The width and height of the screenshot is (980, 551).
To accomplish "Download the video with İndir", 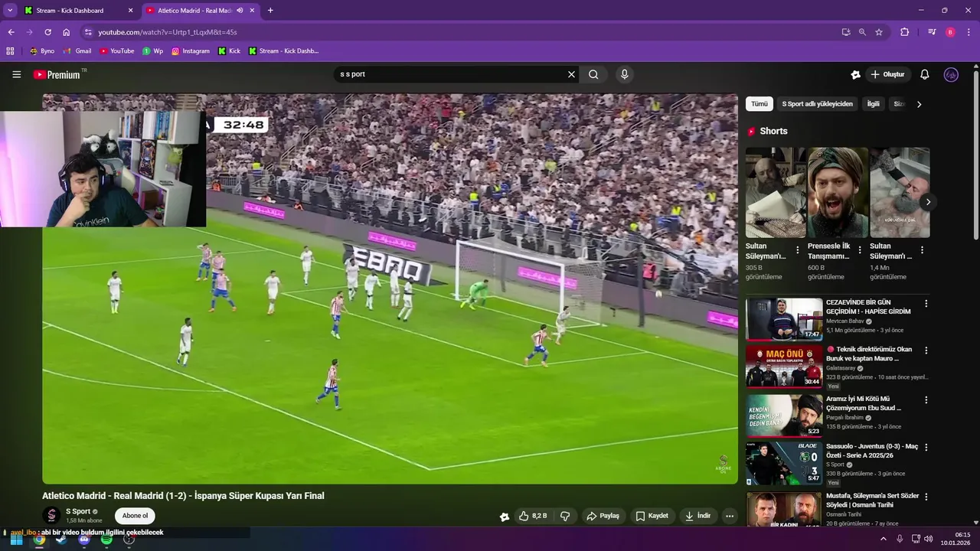I will pos(697,516).
